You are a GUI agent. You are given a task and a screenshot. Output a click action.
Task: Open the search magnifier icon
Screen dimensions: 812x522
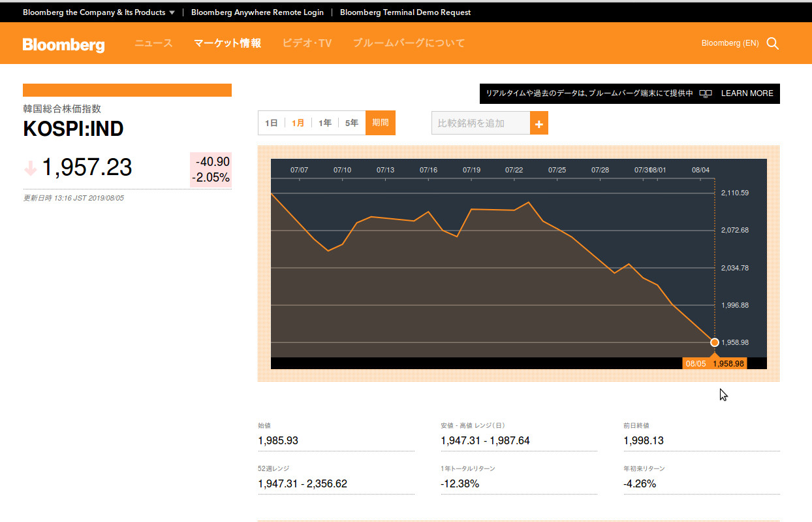(x=773, y=44)
